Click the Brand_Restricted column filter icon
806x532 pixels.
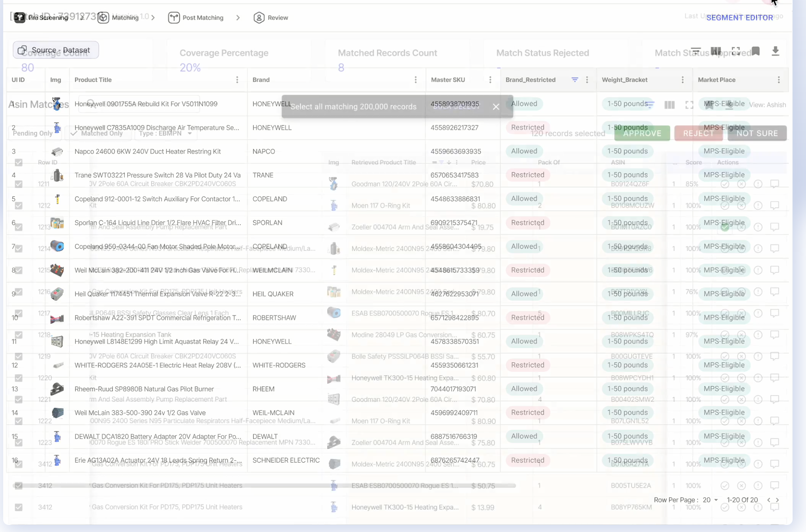[575, 80]
